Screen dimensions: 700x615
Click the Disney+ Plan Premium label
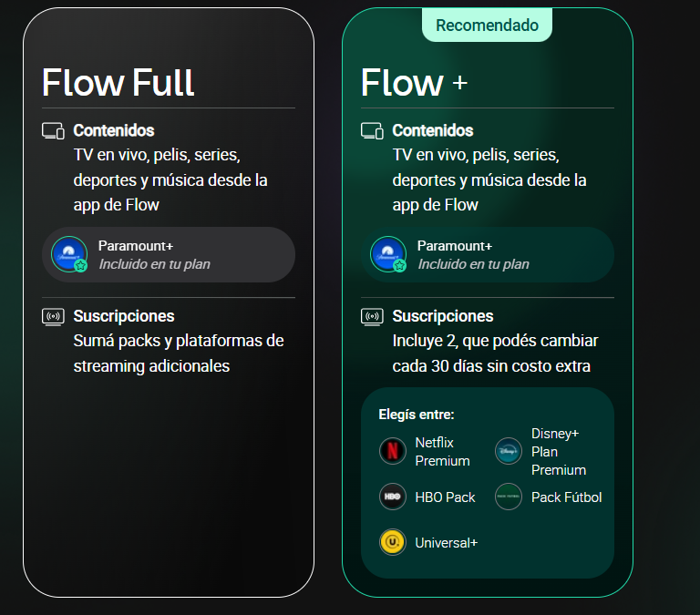(x=559, y=452)
